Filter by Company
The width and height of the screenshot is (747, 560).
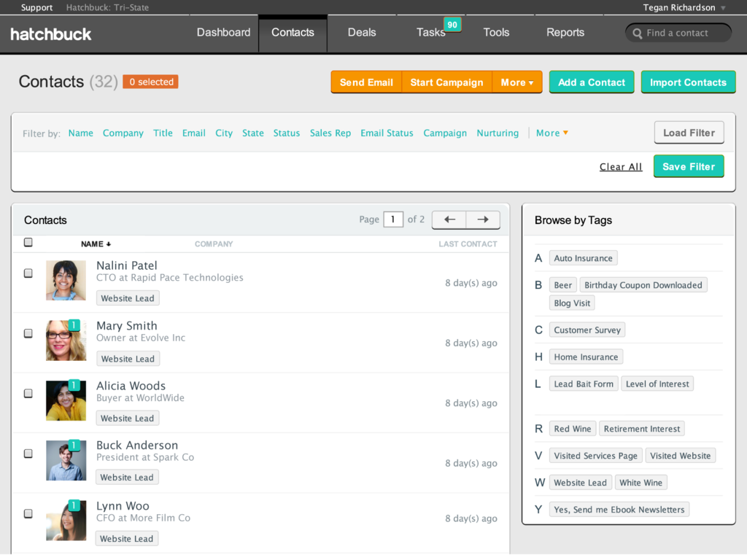click(x=123, y=133)
